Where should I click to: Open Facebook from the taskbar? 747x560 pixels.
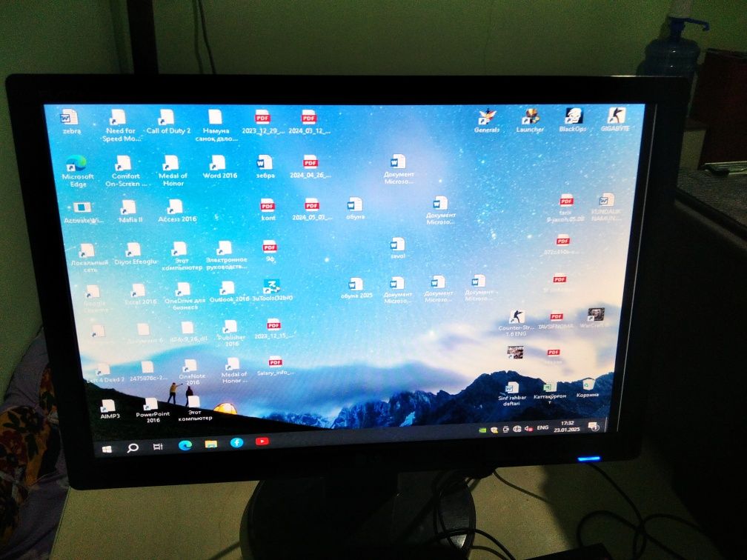[236, 442]
